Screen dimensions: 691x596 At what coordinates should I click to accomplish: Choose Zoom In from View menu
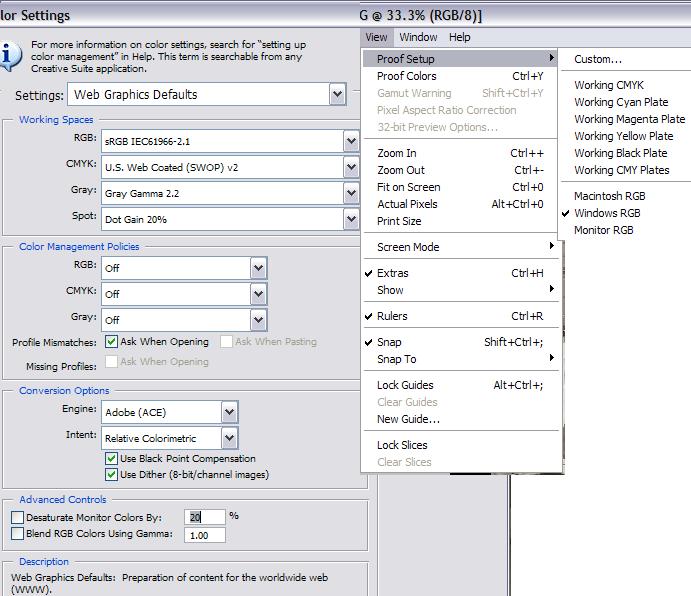pyautogui.click(x=460, y=153)
